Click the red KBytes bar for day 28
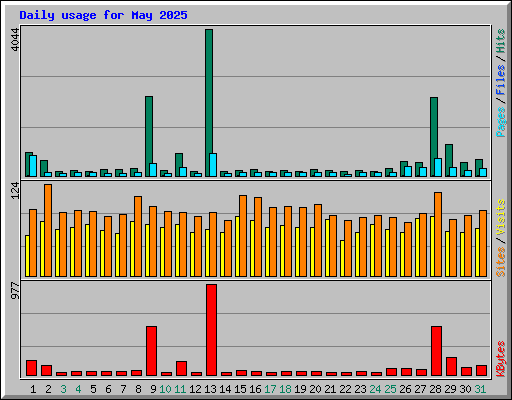Screen dimensions: 512x400 click(436, 351)
